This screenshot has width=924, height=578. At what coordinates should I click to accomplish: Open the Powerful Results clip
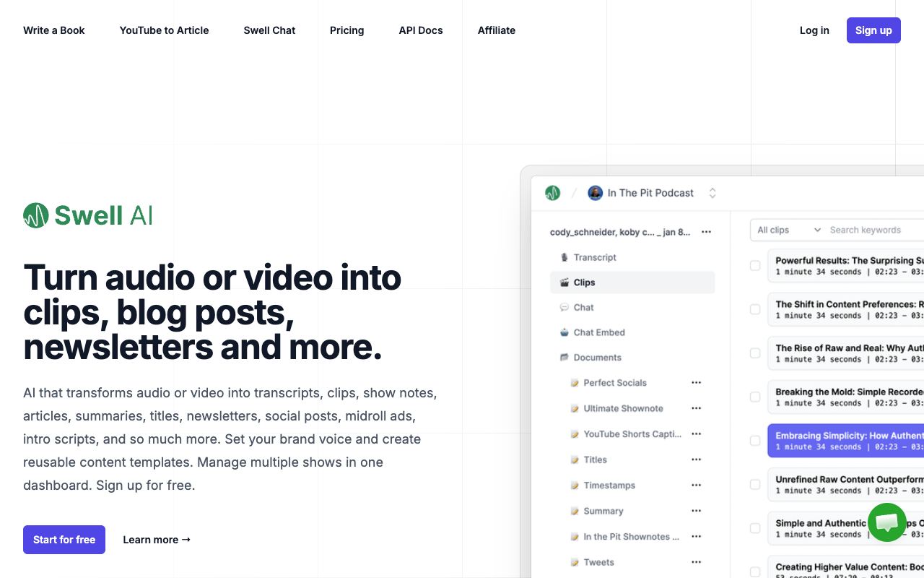click(x=845, y=266)
